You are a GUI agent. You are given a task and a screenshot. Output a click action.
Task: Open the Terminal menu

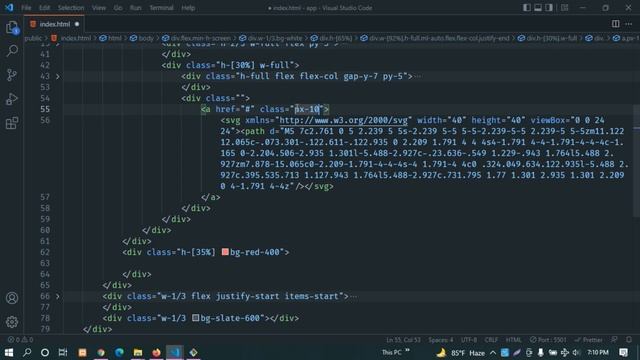[161, 8]
